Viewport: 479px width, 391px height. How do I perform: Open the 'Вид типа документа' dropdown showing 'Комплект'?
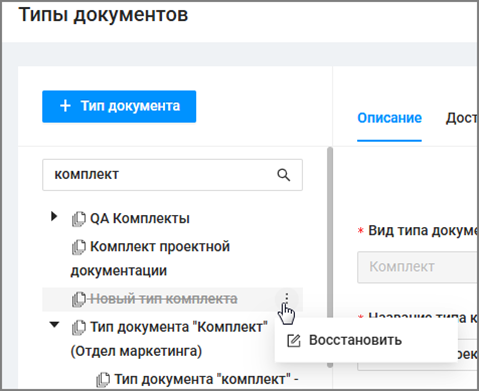(417, 267)
